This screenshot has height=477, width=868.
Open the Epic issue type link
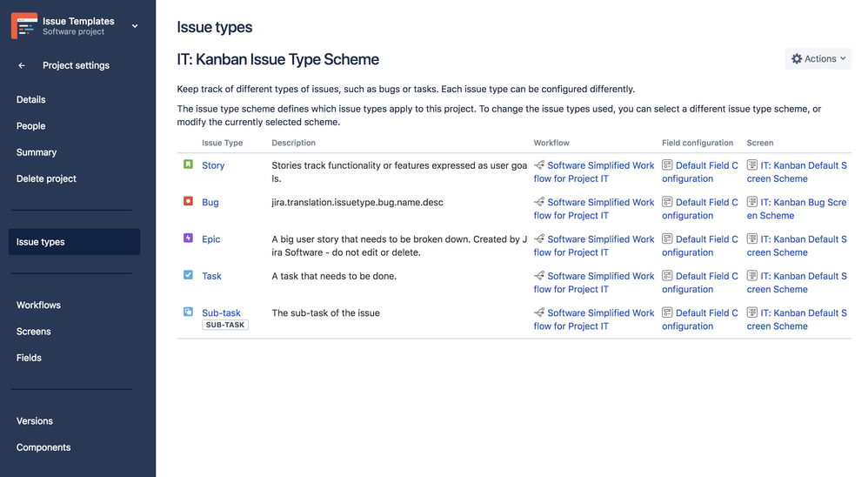pos(210,239)
